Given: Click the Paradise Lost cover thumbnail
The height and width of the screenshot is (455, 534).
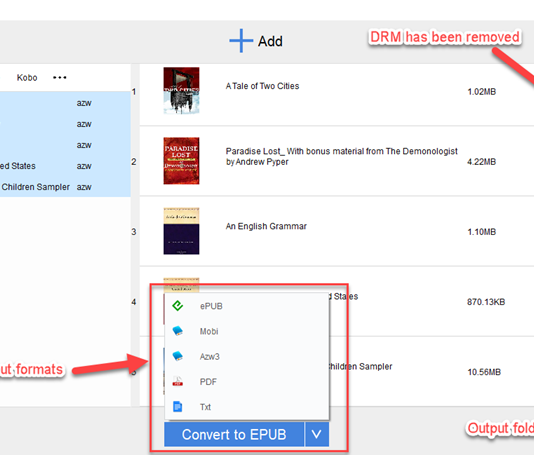Looking at the screenshot, I should click(181, 161).
